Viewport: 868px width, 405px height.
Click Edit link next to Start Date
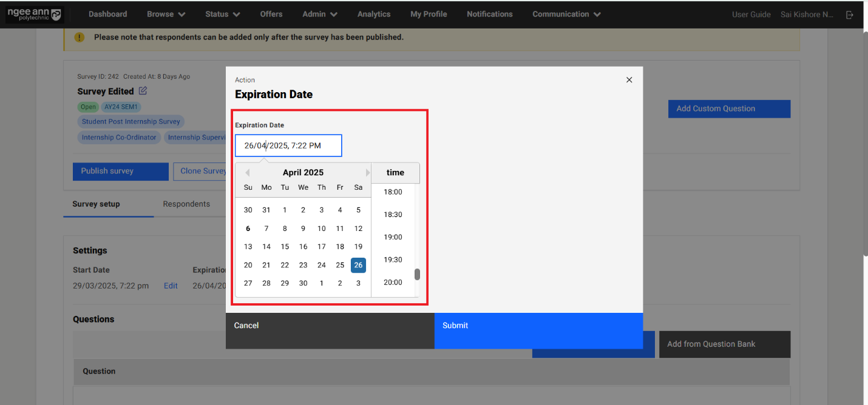pyautogui.click(x=171, y=286)
